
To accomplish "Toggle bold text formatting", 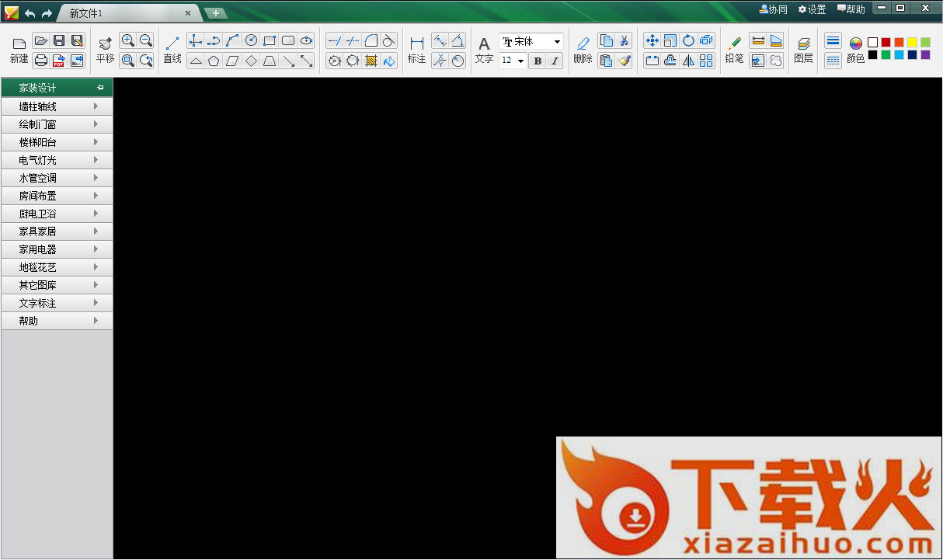I will tap(537, 61).
